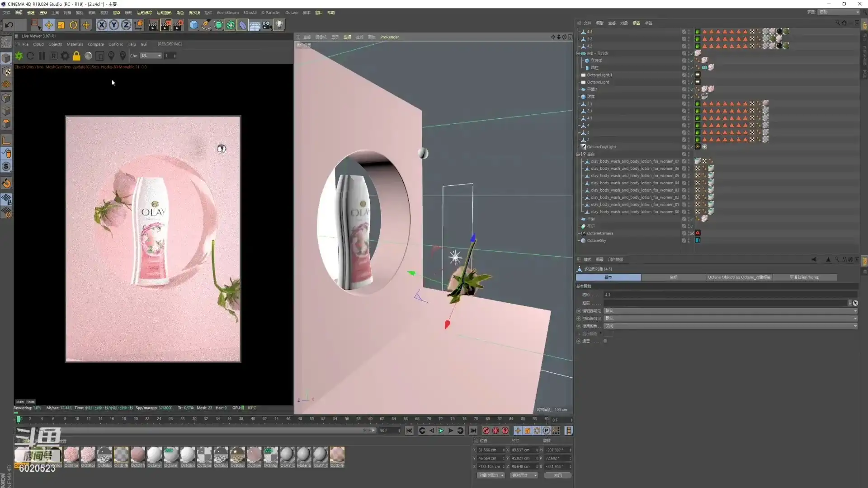Switch to the Phong attribute tab
Image resolution: width=868 pixels, height=488 pixels.
pos(804,277)
